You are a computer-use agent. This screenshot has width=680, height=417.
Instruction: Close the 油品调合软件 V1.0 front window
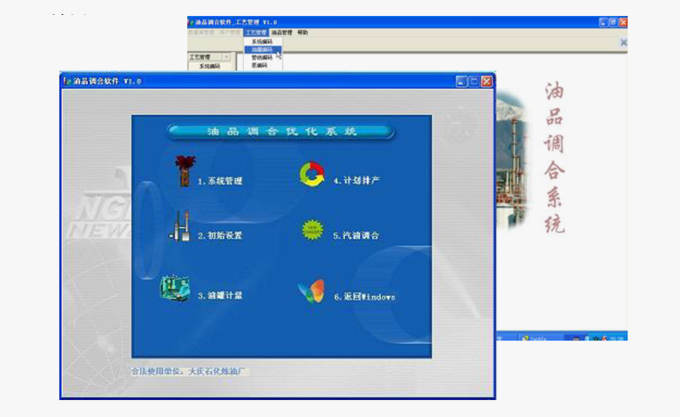click(x=487, y=81)
